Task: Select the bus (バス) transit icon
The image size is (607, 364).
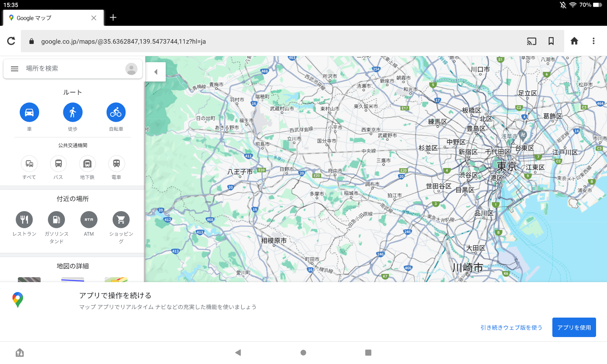Action: [58, 165]
